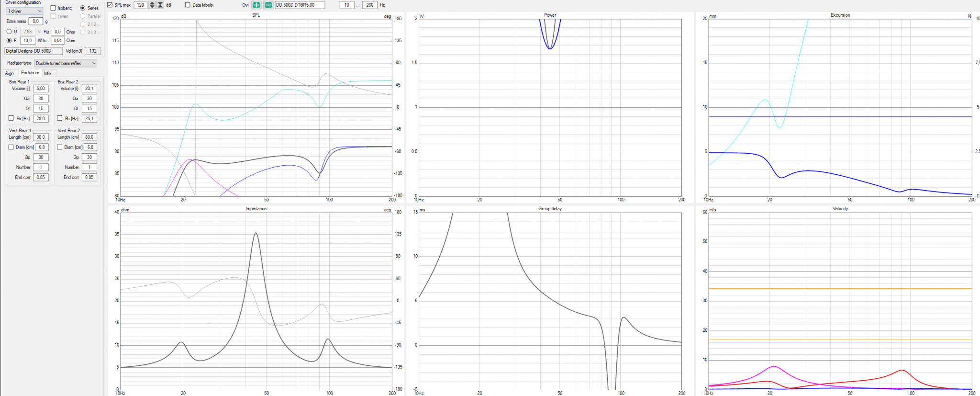Click Vent Rear 1 Length field 30,0

pyautogui.click(x=41, y=137)
